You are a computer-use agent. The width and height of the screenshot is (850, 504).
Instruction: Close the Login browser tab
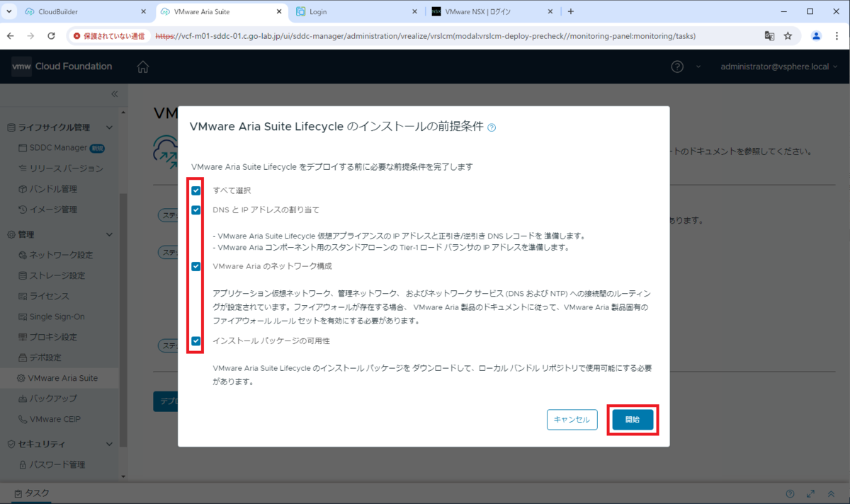pyautogui.click(x=414, y=11)
